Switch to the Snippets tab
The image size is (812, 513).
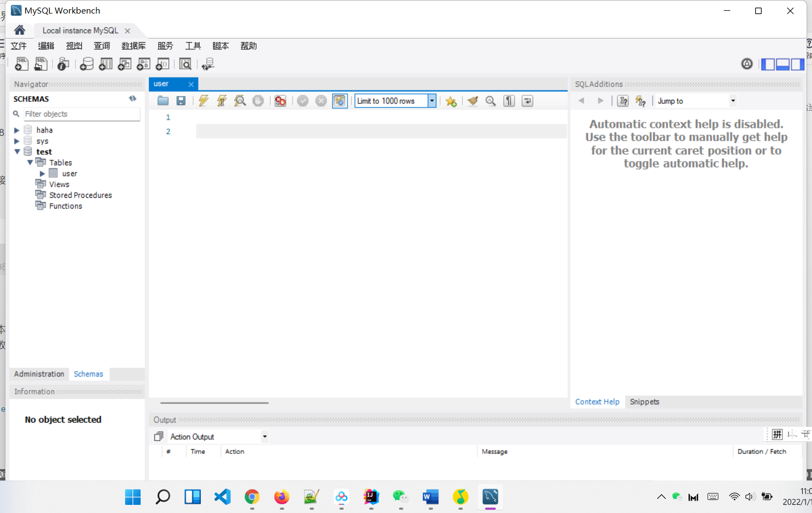point(644,402)
